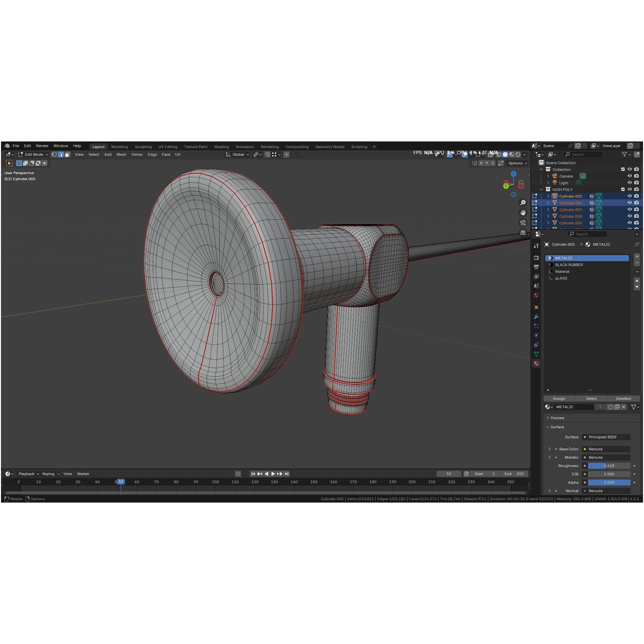Uncheck the Collection exclude checkbox
Image resolution: width=644 pixels, height=644 pixels.
click(623, 170)
